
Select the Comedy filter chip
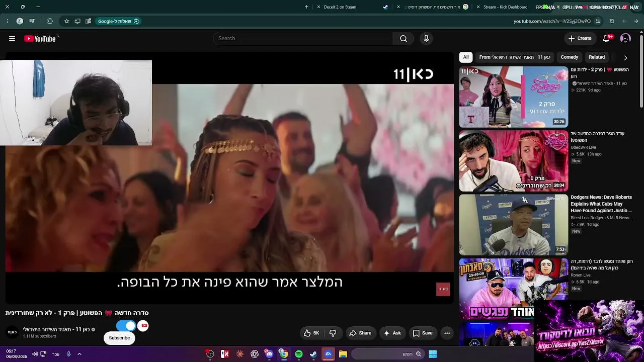coord(570,57)
